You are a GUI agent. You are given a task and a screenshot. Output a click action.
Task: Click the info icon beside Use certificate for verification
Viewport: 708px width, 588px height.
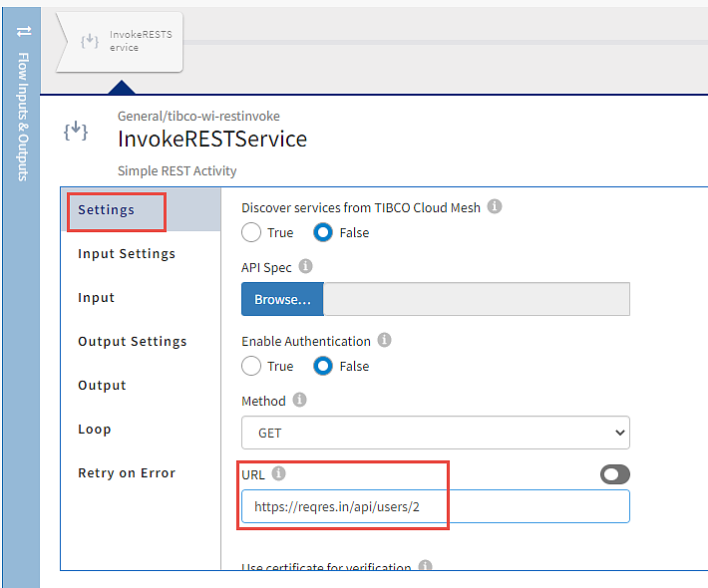425,567
